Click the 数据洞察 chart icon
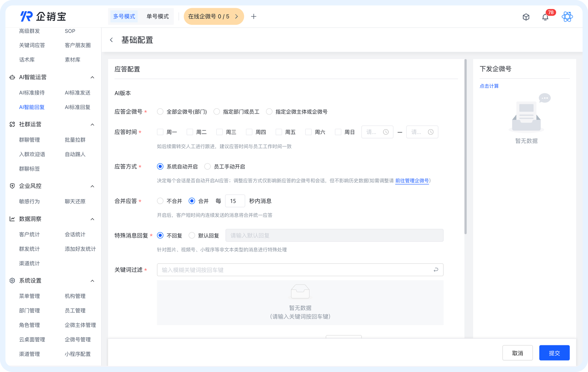Screen dimensions: 588x372 pyautogui.click(x=12, y=219)
